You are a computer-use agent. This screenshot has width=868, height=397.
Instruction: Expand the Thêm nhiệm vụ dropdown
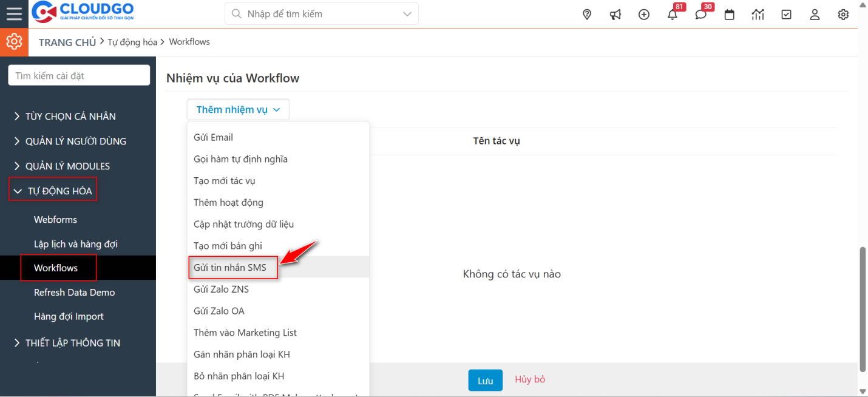238,109
